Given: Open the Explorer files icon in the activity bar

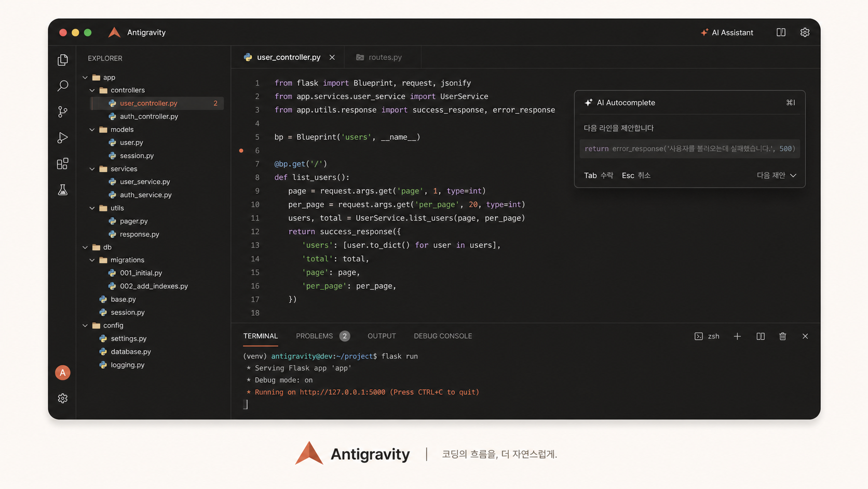Looking at the screenshot, I should [x=63, y=60].
